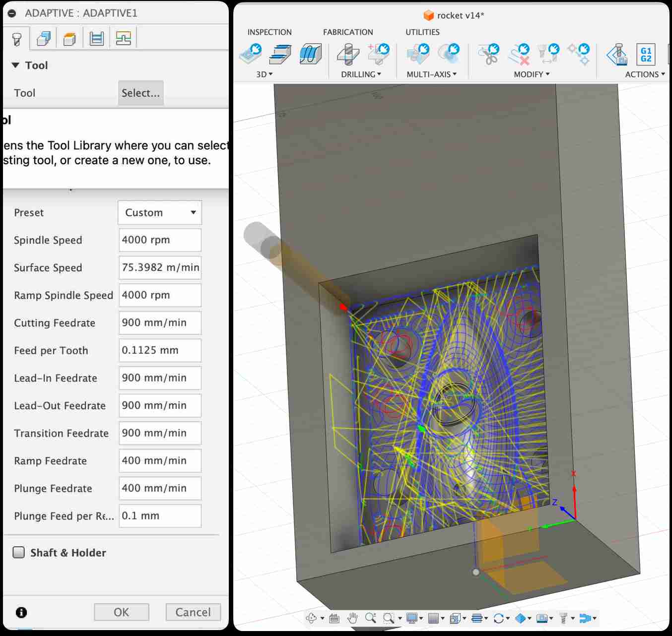Select the 3D parallel toolpath icon
Viewport: 672px width, 636px height.
point(311,54)
